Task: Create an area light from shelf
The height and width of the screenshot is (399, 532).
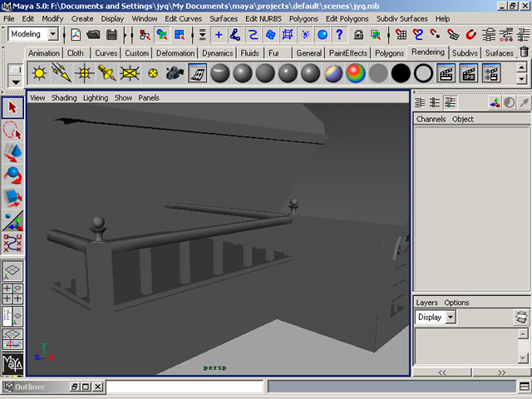Action: (130, 73)
